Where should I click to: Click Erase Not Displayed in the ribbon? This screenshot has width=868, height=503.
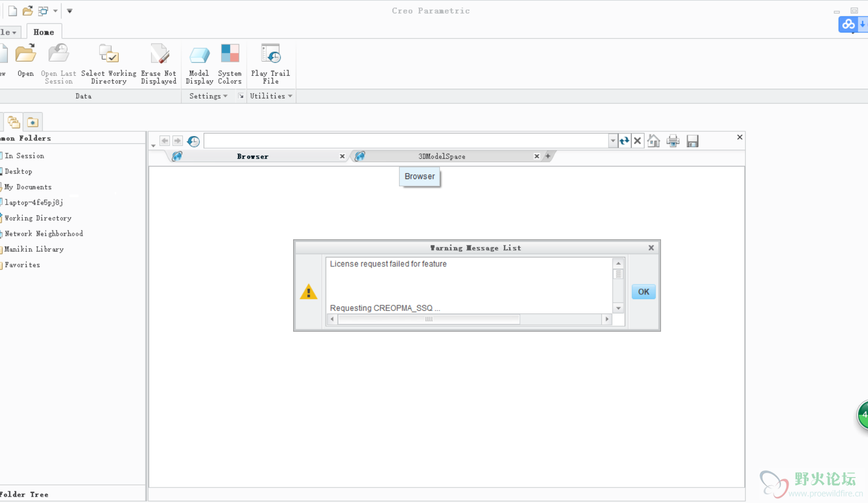tap(159, 64)
